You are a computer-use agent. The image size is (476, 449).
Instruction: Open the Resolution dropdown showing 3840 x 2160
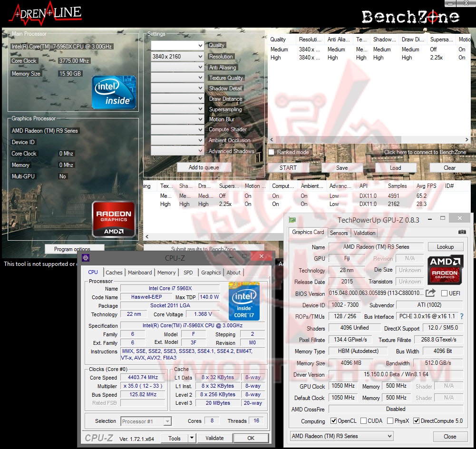coord(177,57)
